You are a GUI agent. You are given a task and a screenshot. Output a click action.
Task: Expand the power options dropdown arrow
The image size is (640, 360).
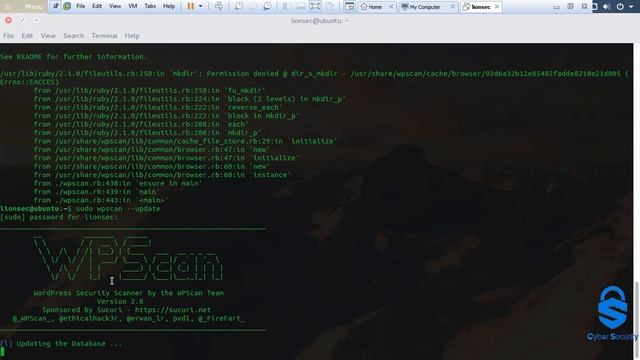tap(200, 6)
